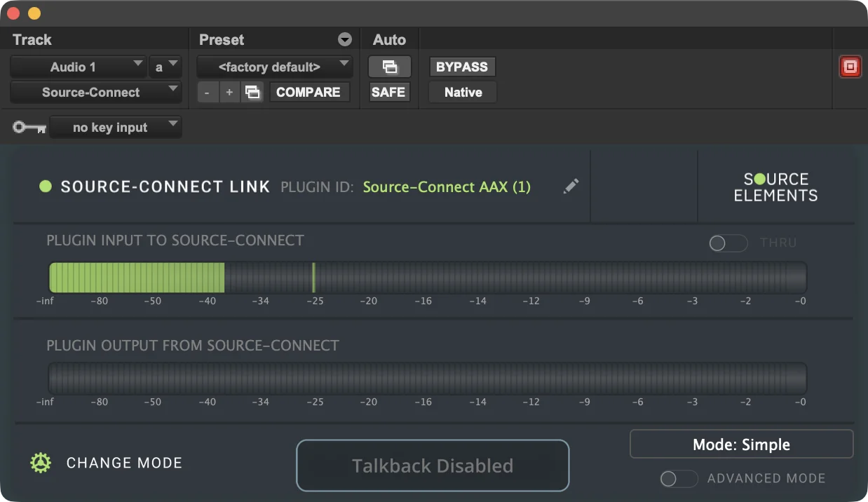Toggle plugin BYPASS
This screenshot has width=868, height=502.
(x=462, y=67)
